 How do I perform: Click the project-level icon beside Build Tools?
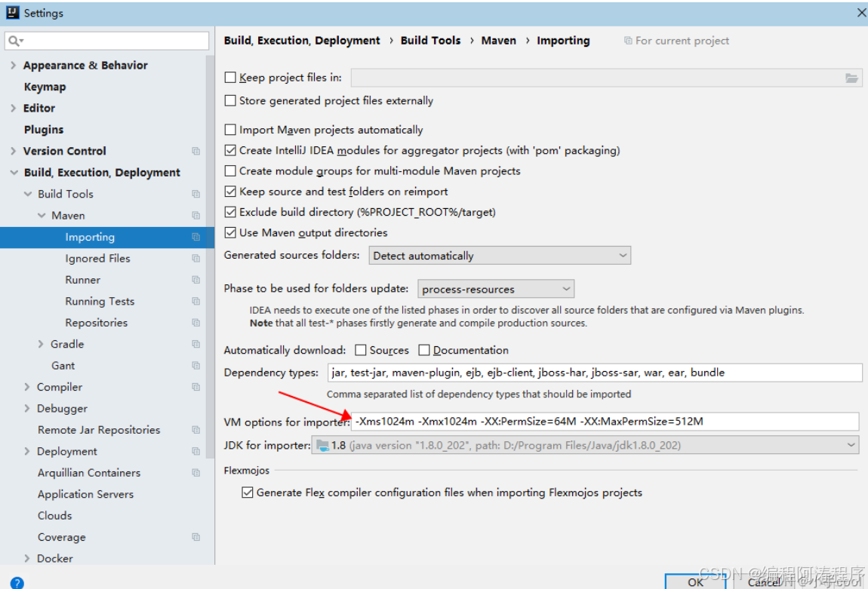(x=196, y=194)
